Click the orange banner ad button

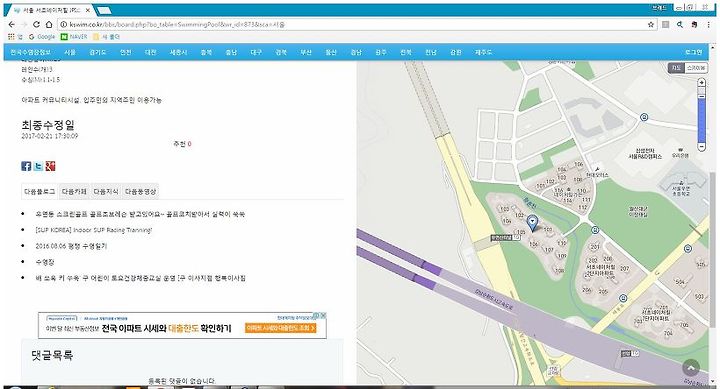coord(281,328)
